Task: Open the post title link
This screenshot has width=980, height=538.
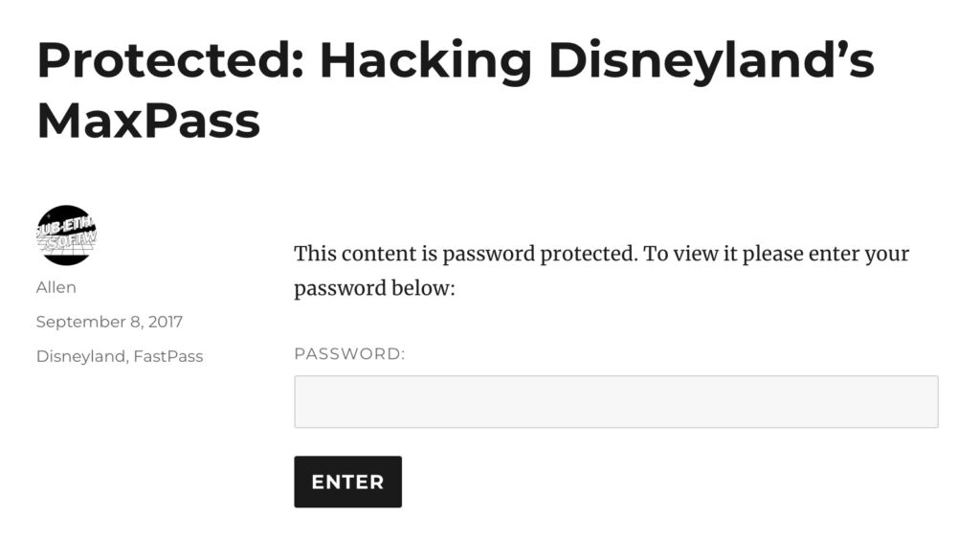Action: coord(455,91)
